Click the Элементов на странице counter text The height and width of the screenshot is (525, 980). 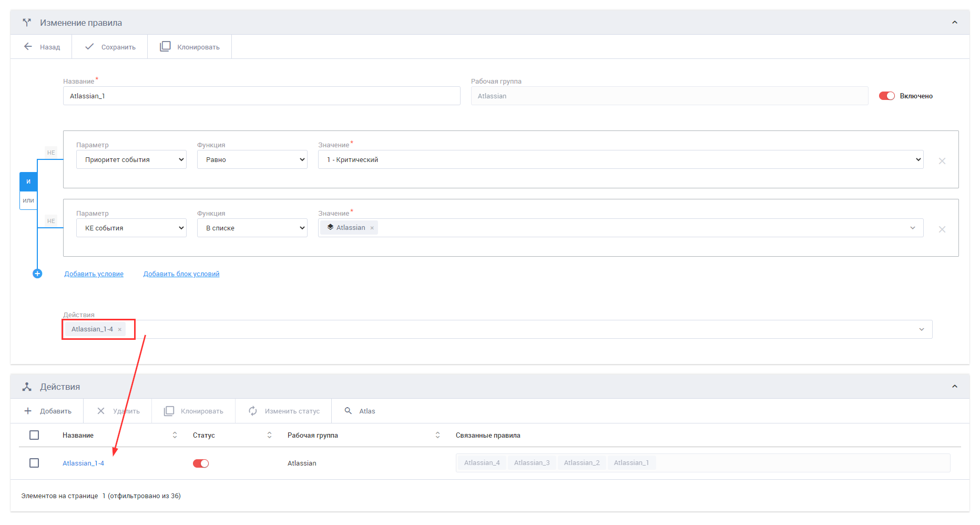pyautogui.click(x=101, y=496)
